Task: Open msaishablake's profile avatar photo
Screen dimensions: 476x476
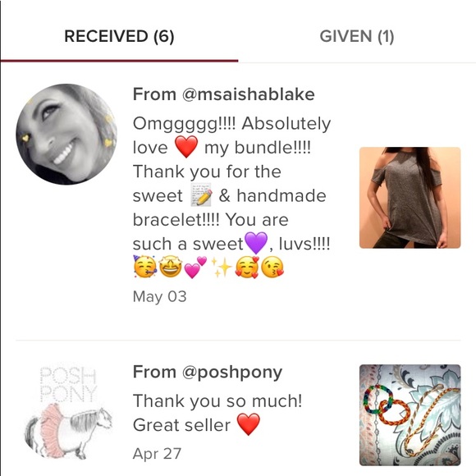Action: point(66,134)
